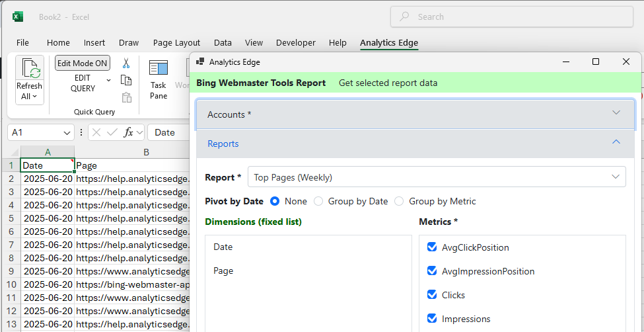Click the Refresh All icon
The width and height of the screenshot is (644, 332).
[x=30, y=69]
